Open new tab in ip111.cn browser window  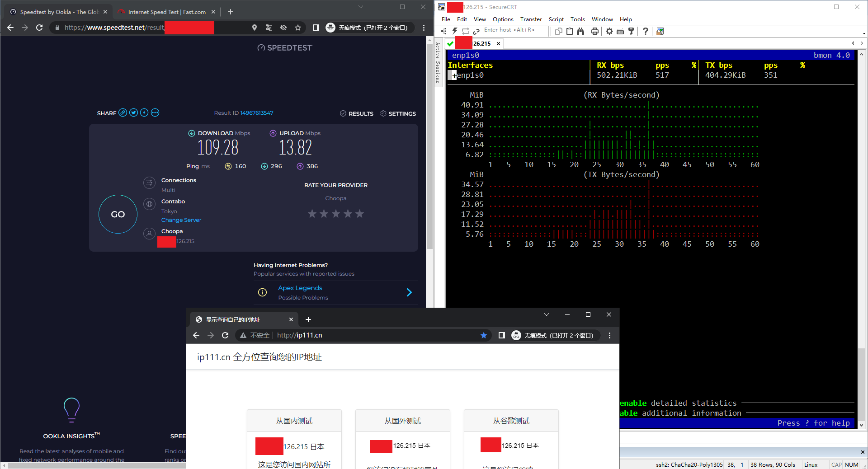point(308,319)
